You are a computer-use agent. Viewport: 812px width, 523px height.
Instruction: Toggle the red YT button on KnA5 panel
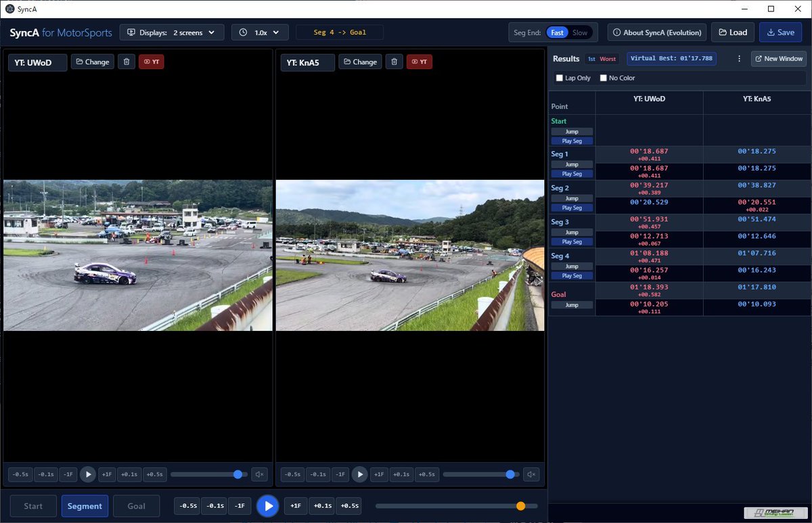click(x=420, y=62)
